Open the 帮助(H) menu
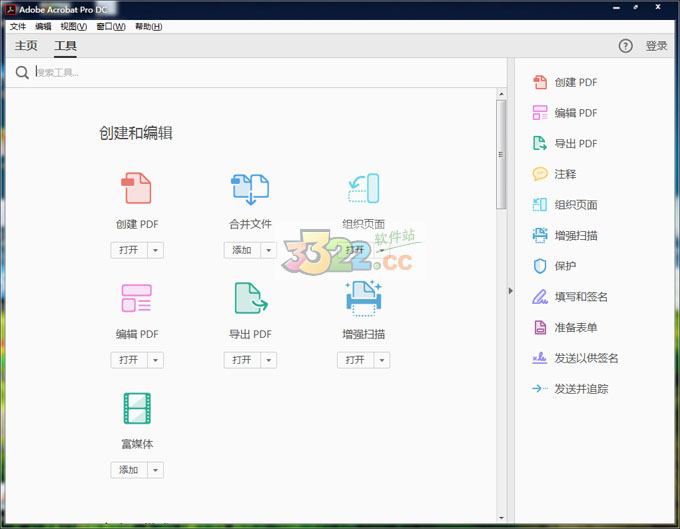Viewport: 680px width, 529px height. pos(149,26)
